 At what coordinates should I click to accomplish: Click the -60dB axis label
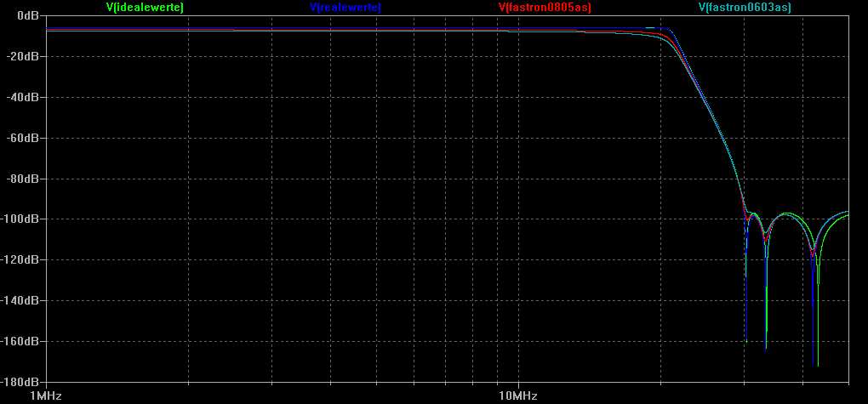click(23, 138)
